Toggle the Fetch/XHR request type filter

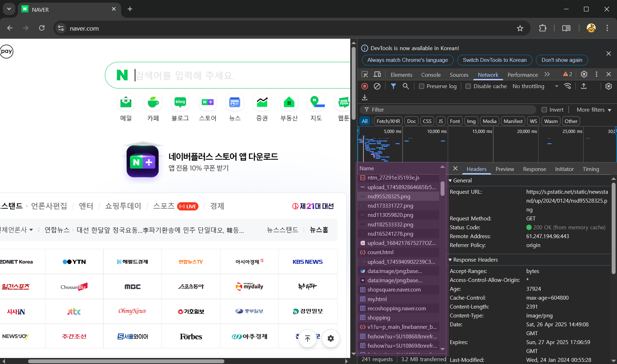[388, 121]
